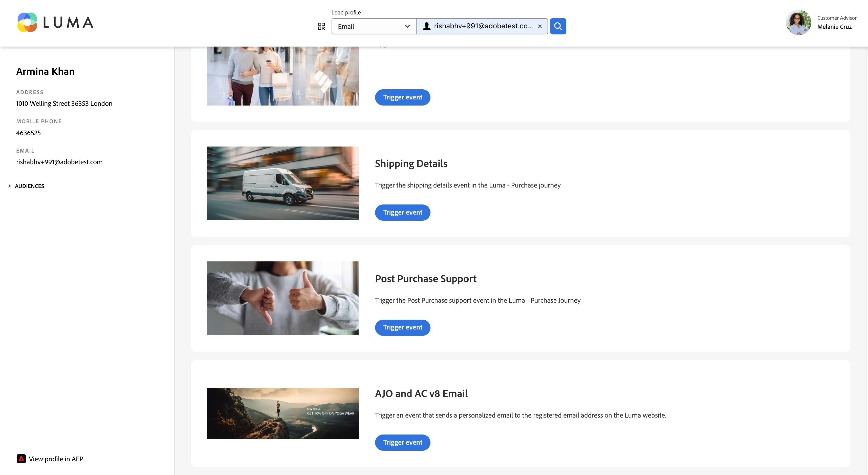Click the LUMA wordmark text
This screenshot has height=475, width=868.
(68, 23)
